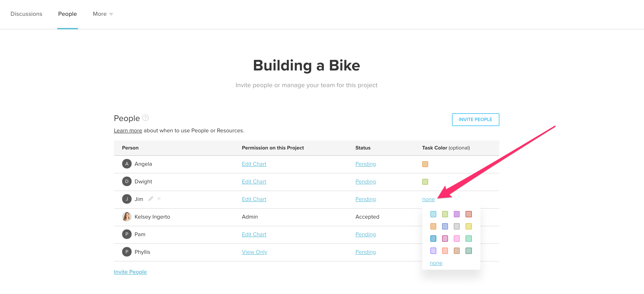644x294 pixels.
Task: Choose none in the color picker
Action: pyautogui.click(x=436, y=263)
